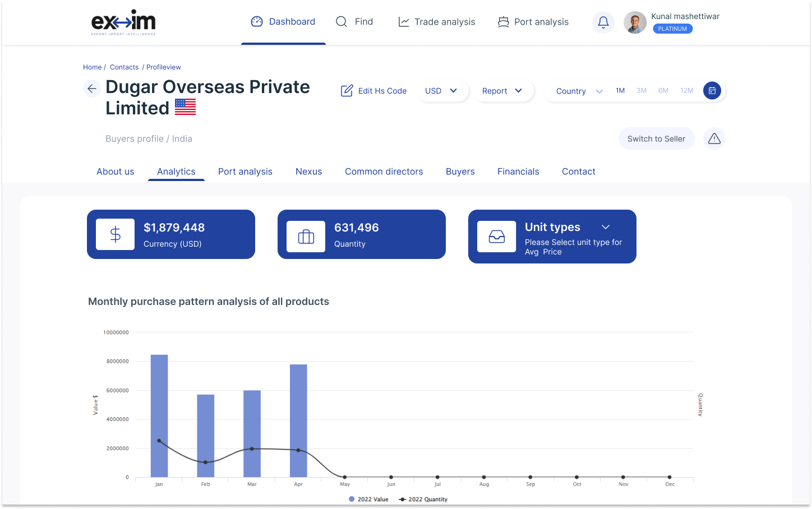
Task: Click the Buyers profile / India text
Action: [149, 138]
